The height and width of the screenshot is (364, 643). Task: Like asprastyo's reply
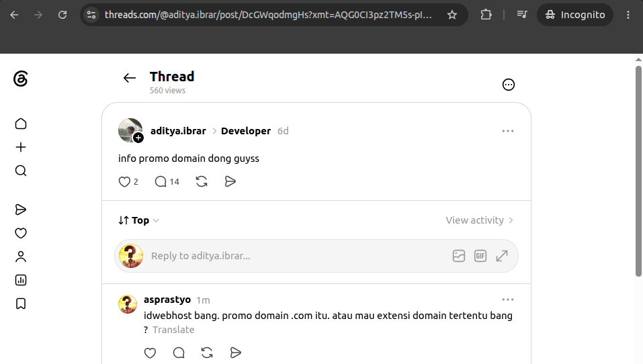(x=150, y=353)
